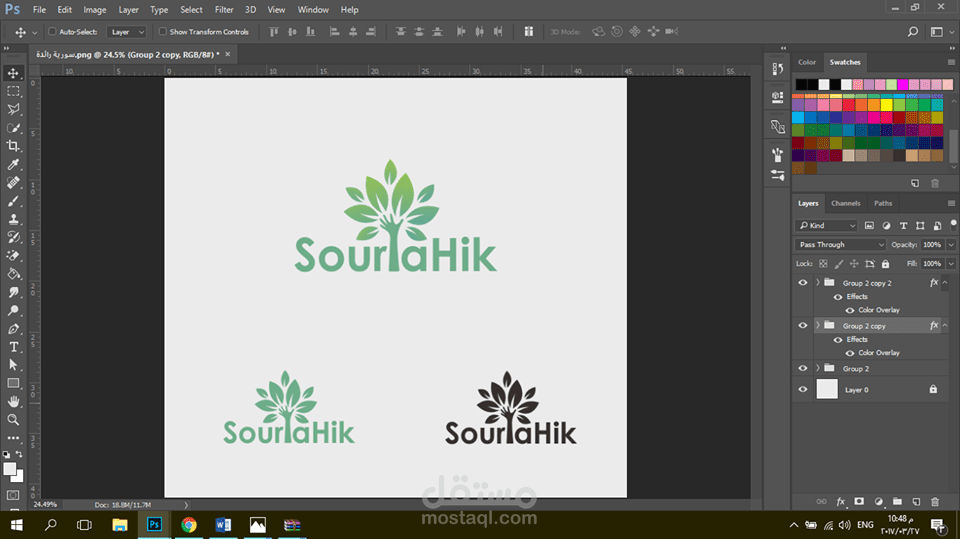Activate the Zoom tool in toolbar
Viewport: 960px width, 539px height.
pos(13,420)
